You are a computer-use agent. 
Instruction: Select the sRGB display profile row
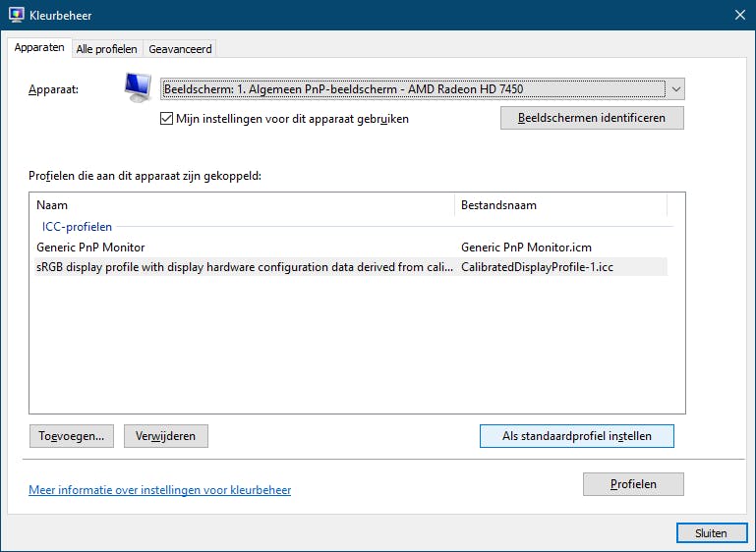(241, 267)
